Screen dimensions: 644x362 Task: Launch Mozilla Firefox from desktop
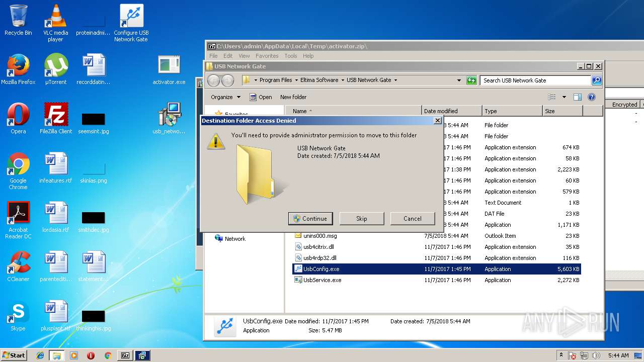coord(18,69)
